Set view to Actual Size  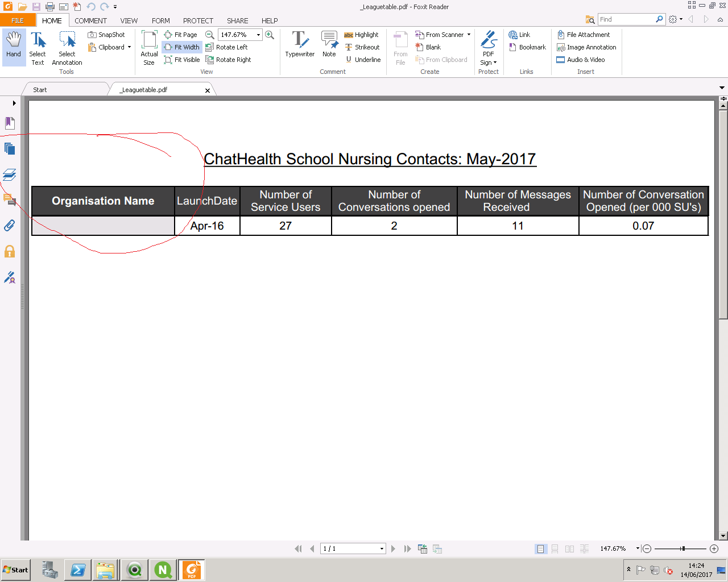149,48
